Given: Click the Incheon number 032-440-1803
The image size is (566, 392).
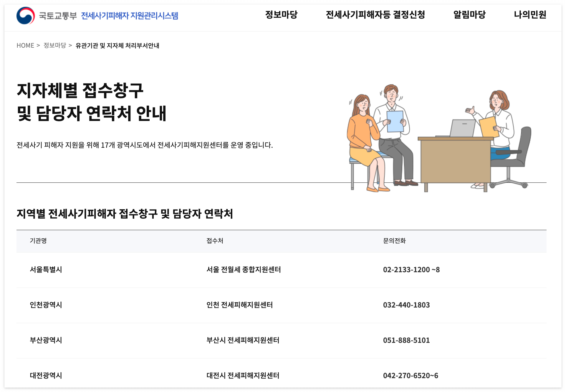Looking at the screenshot, I should (x=406, y=305).
